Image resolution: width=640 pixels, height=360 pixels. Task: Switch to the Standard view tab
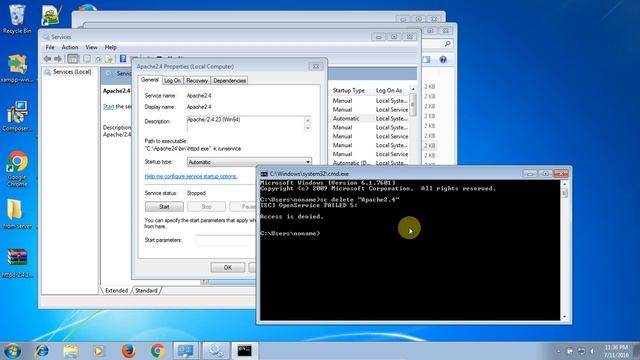coord(146,291)
